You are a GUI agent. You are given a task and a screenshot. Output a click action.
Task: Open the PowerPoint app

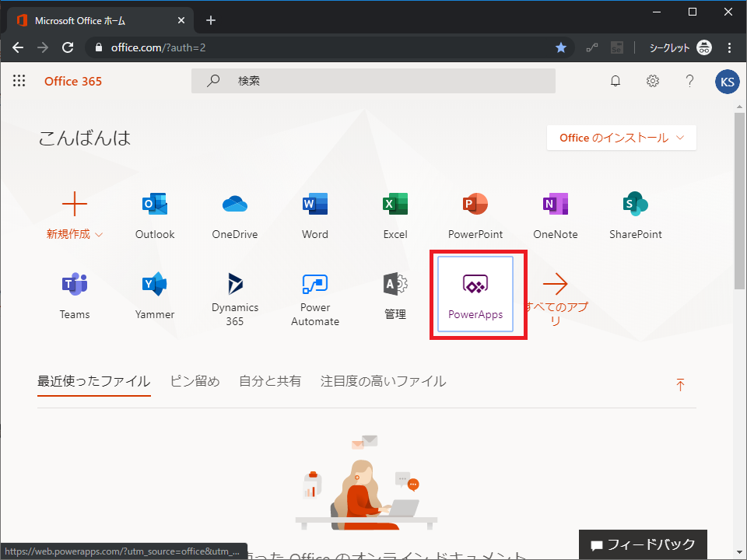(475, 215)
